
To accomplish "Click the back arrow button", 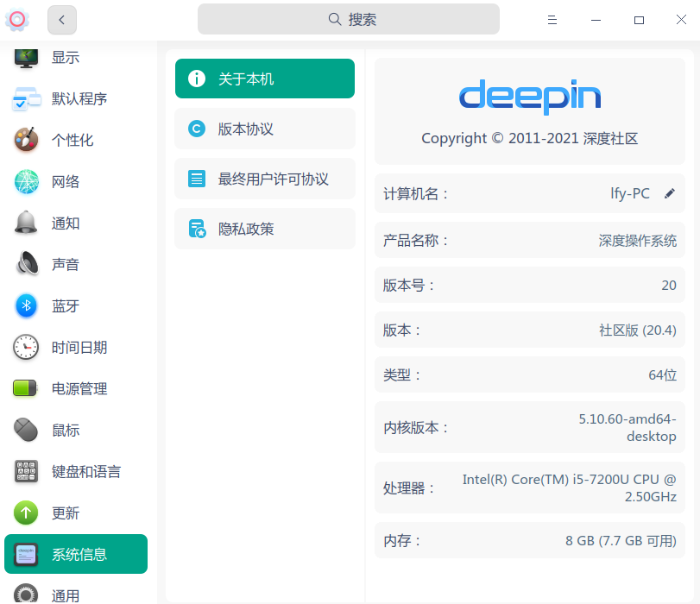I will click(60, 19).
